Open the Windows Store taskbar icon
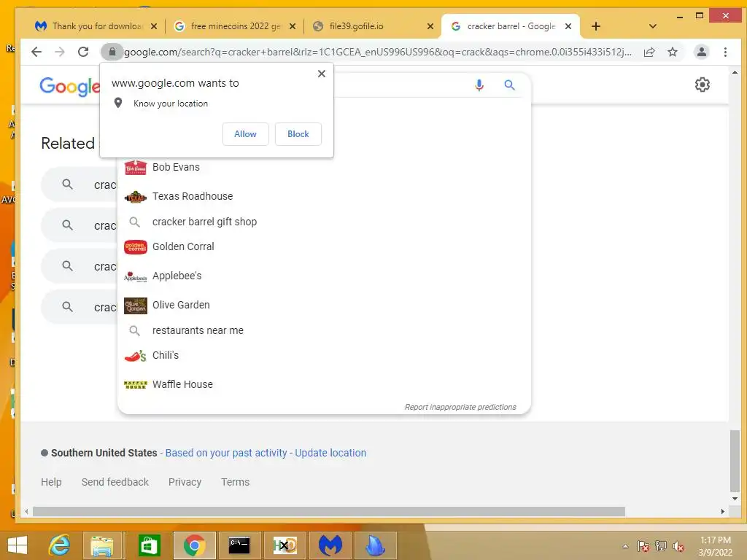Viewport: 747px width, 560px height. (149, 545)
